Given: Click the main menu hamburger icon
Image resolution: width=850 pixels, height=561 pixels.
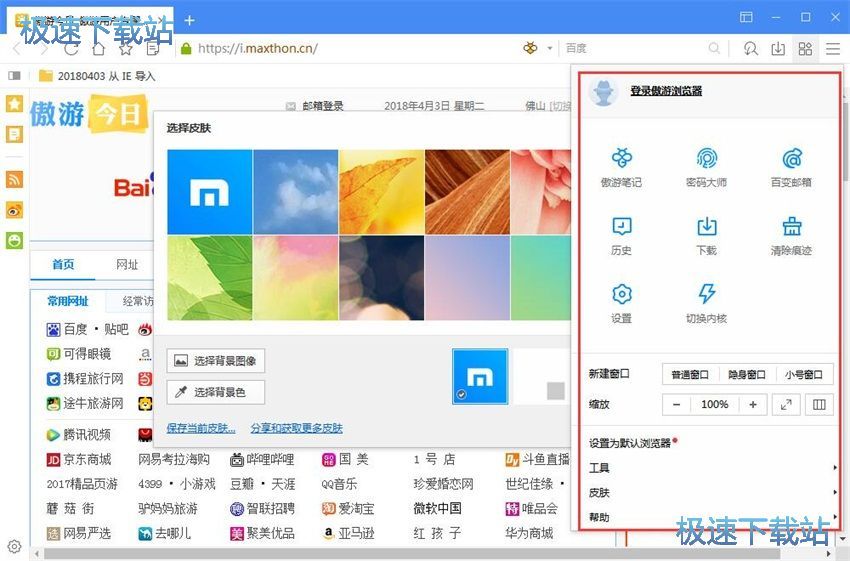Looking at the screenshot, I should [833, 49].
